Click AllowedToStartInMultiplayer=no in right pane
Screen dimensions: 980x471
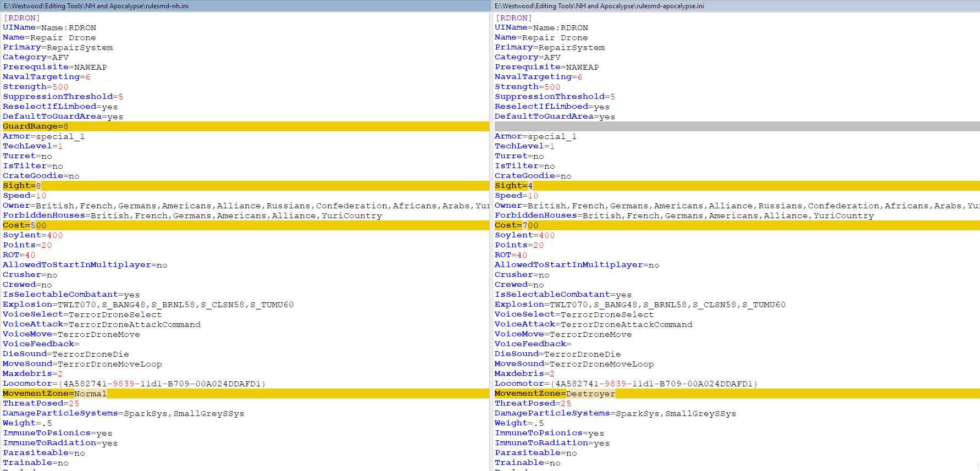[577, 265]
